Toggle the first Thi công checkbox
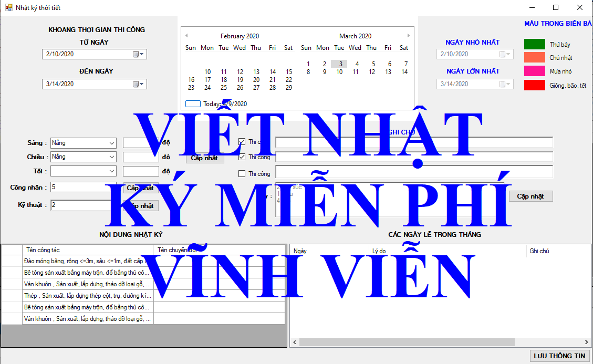 [x=242, y=142]
